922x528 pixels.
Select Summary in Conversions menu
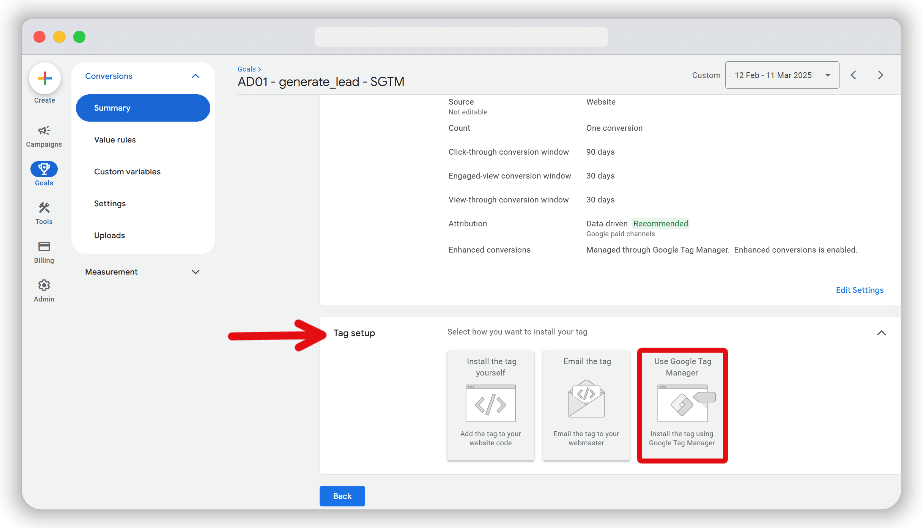click(x=143, y=108)
